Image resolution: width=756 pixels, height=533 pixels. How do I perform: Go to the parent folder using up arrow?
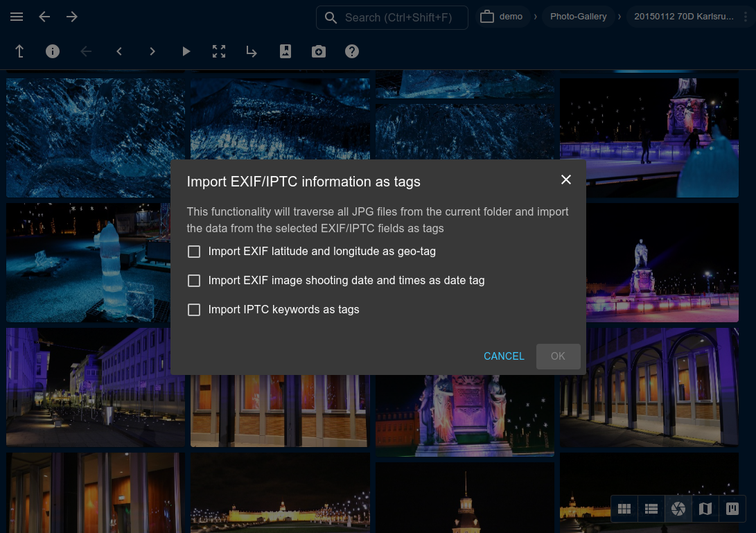click(19, 51)
